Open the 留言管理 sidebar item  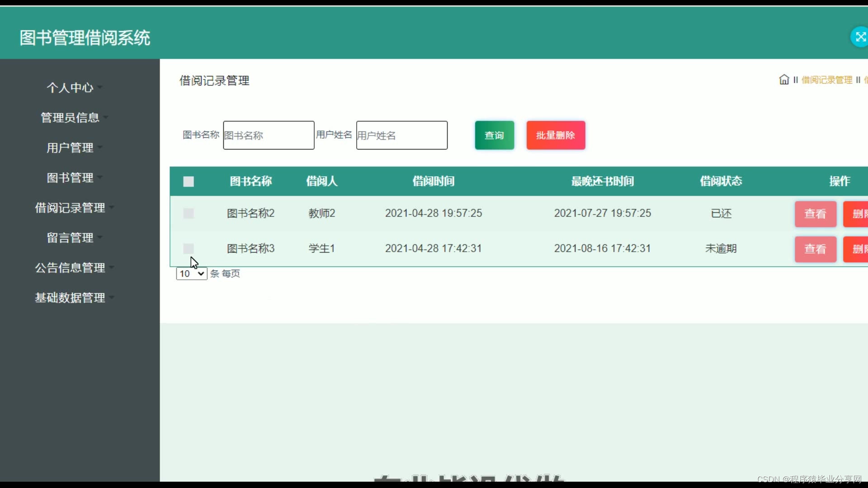tap(71, 238)
